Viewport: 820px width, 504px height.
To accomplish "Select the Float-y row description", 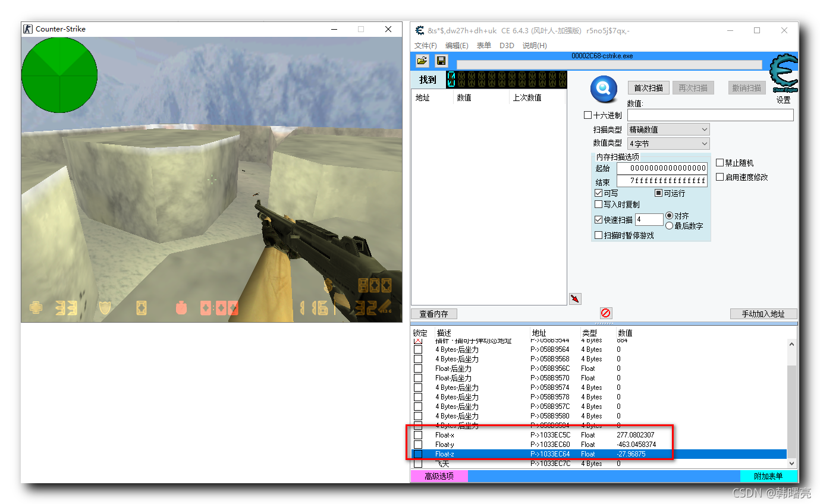I will click(445, 445).
